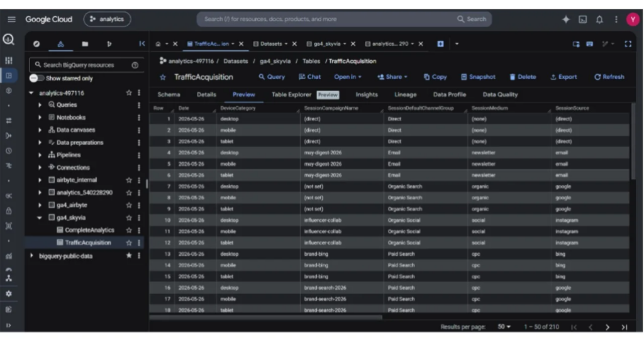The image size is (644, 362).
Task: Click the Snapshot button
Action: pos(478,77)
